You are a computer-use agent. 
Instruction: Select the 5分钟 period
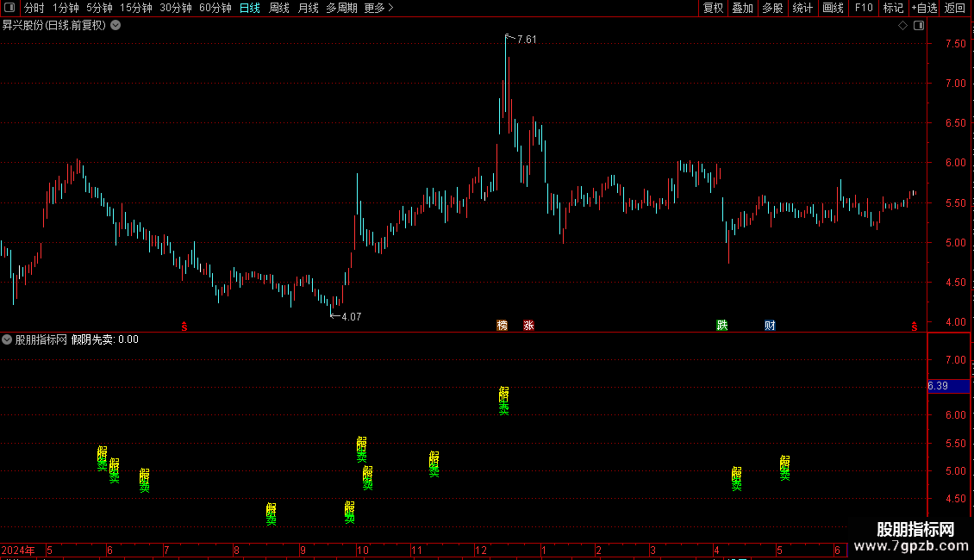[x=99, y=8]
